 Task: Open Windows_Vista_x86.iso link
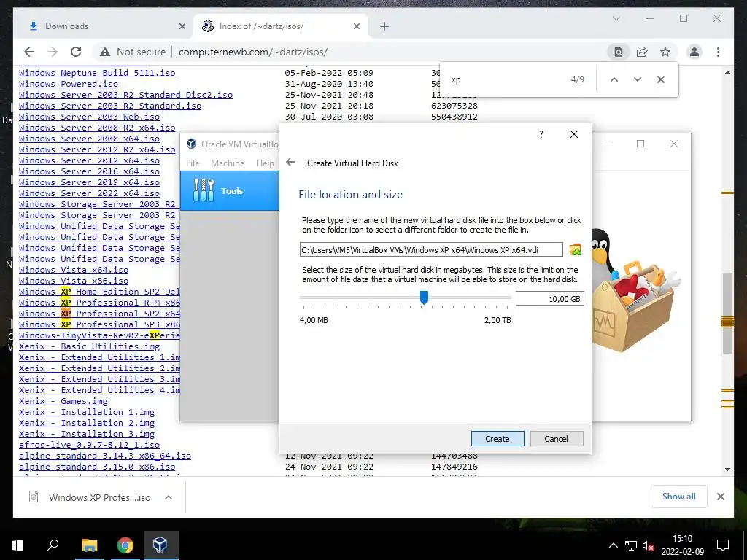(x=74, y=281)
